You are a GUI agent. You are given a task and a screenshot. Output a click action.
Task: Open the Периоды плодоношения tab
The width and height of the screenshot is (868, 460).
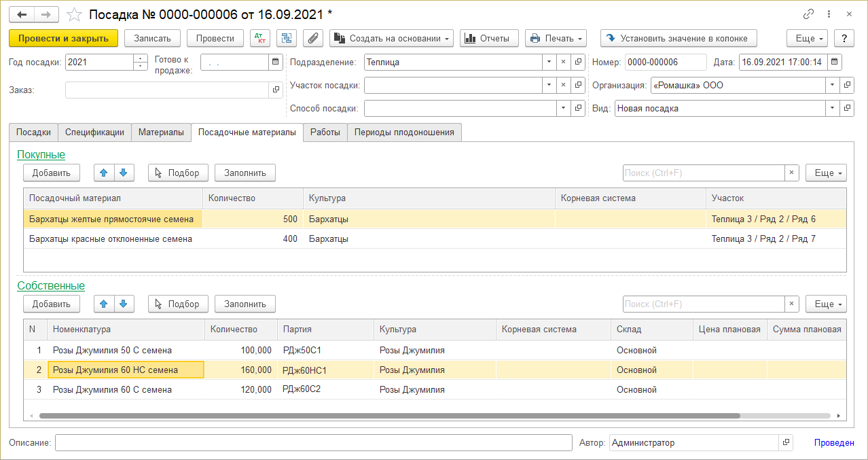404,132
